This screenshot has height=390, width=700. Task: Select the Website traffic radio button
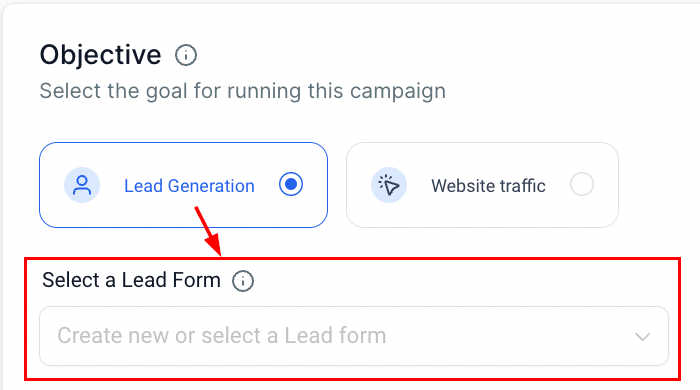click(582, 184)
